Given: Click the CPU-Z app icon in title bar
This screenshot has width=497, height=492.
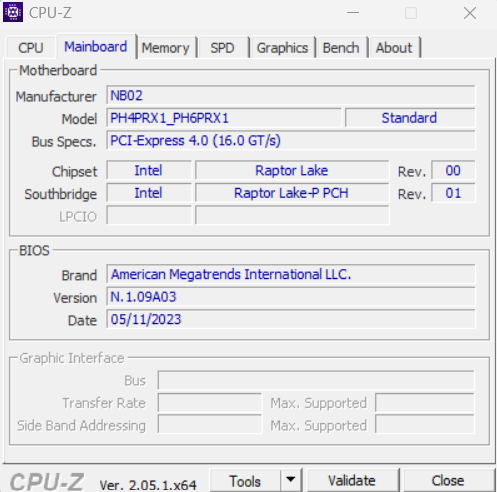Looking at the screenshot, I should [13, 12].
